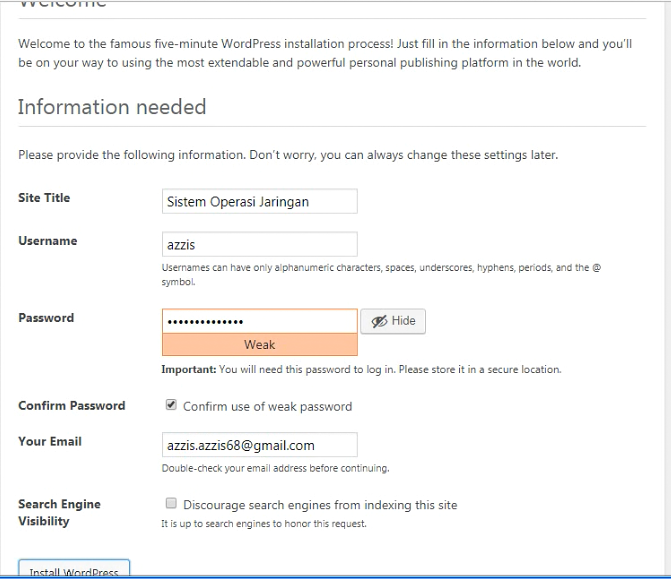Click the 'It is up to search engines' note

click(264, 524)
